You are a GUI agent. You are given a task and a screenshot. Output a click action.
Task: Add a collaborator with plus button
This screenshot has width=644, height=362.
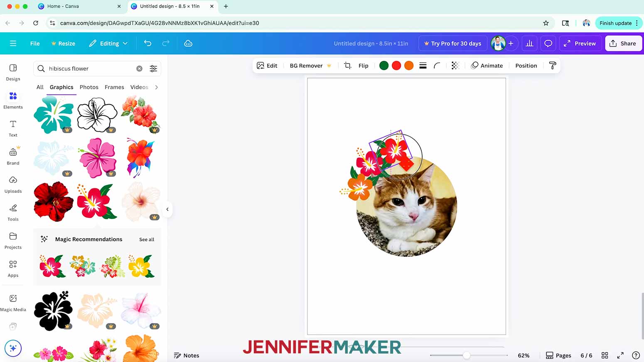click(511, 43)
